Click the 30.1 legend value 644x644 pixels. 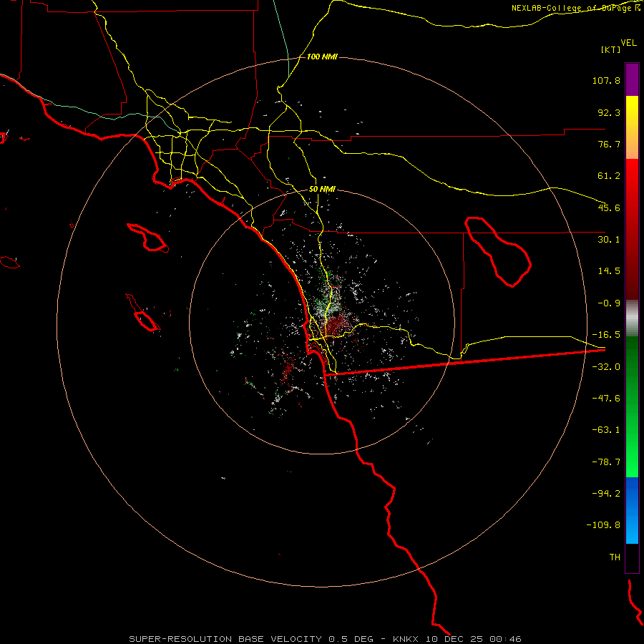tap(609, 240)
